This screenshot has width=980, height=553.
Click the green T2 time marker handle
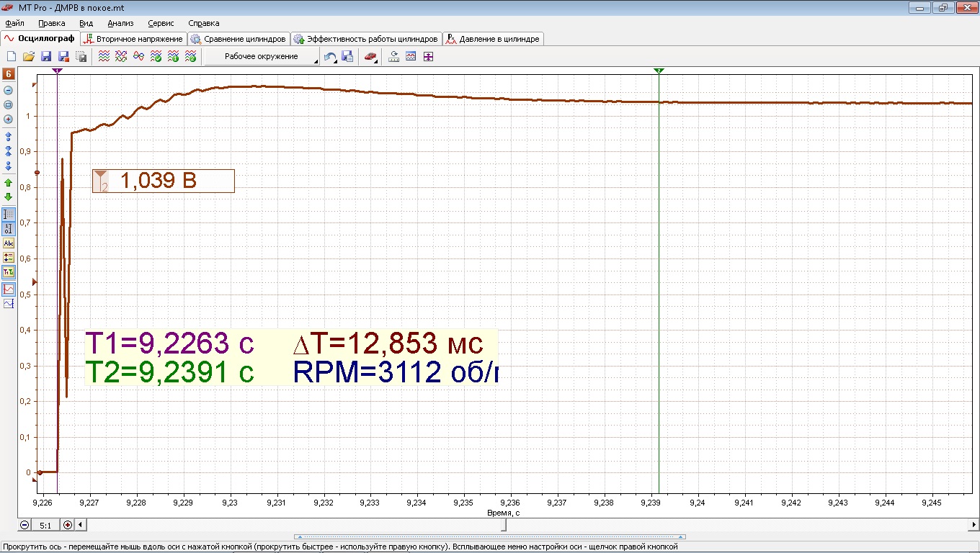click(659, 71)
